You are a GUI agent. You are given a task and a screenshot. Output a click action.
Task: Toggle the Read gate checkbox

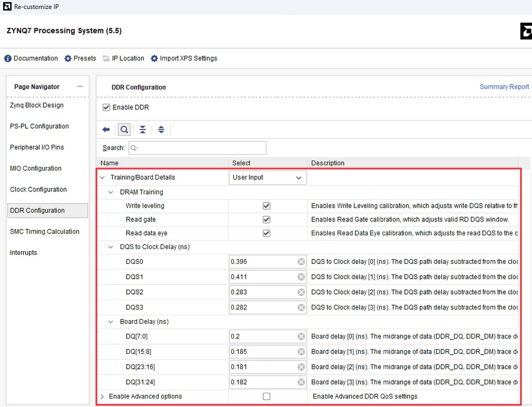266,219
